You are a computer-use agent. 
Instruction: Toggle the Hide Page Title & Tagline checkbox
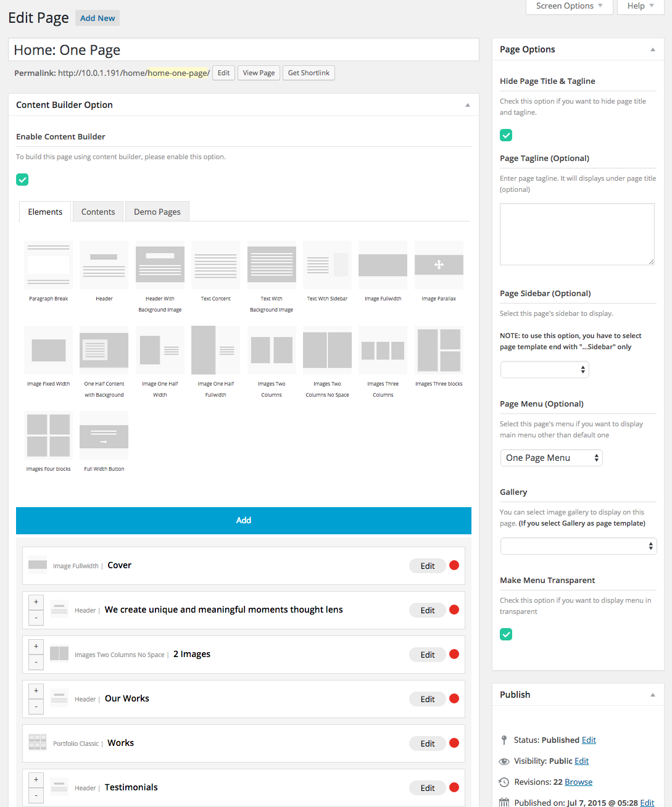pos(506,135)
